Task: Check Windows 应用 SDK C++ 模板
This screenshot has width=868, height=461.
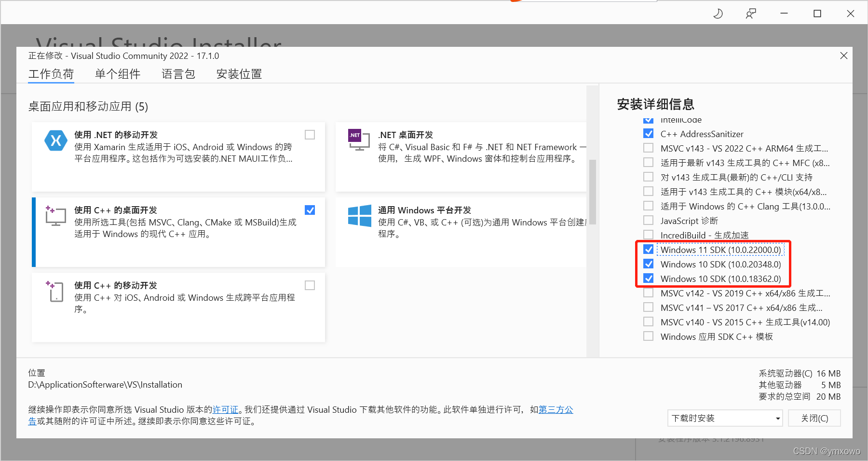Action: pos(649,336)
